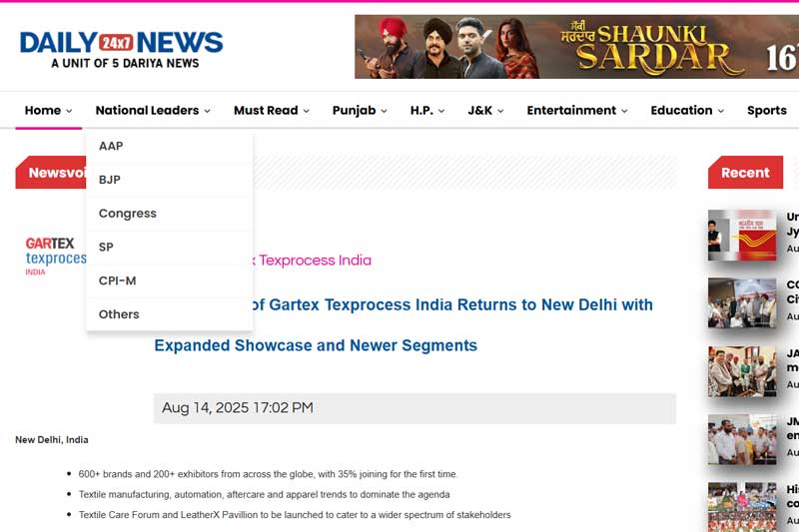
Task: Open the National Leaders menu
Action: 147,111
